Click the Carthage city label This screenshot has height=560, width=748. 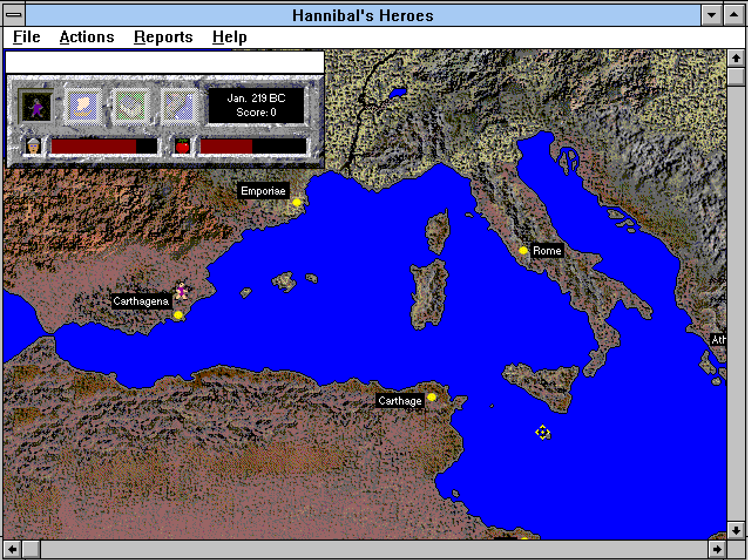(400, 401)
